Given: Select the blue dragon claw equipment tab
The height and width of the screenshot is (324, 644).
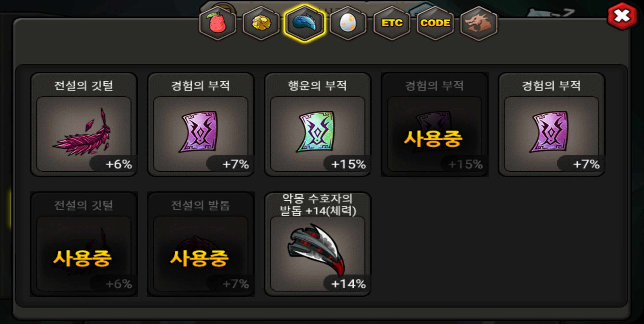Looking at the screenshot, I should [304, 23].
